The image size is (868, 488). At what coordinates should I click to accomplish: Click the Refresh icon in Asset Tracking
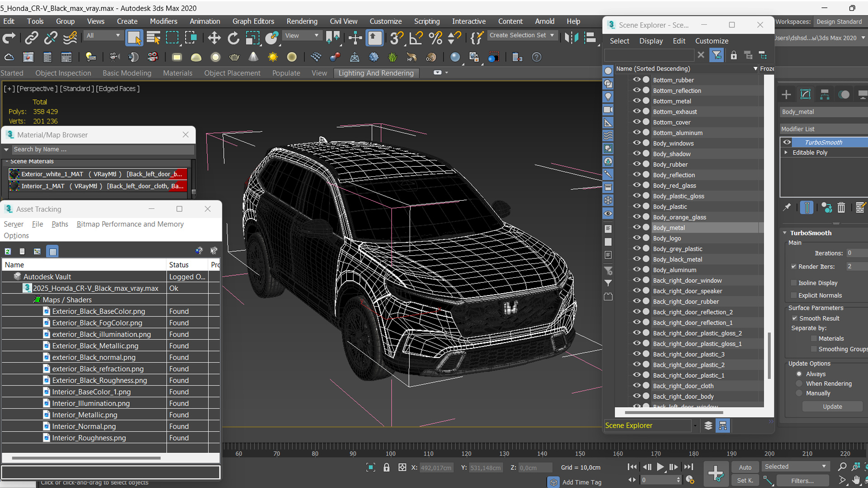click(x=8, y=251)
